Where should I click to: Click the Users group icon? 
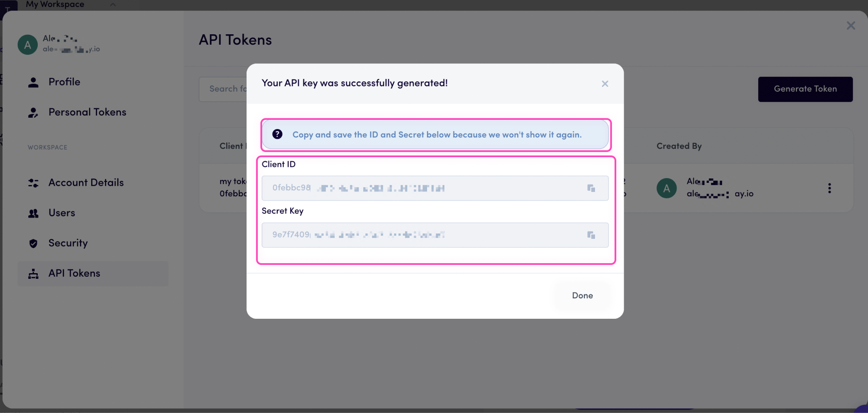click(x=33, y=213)
